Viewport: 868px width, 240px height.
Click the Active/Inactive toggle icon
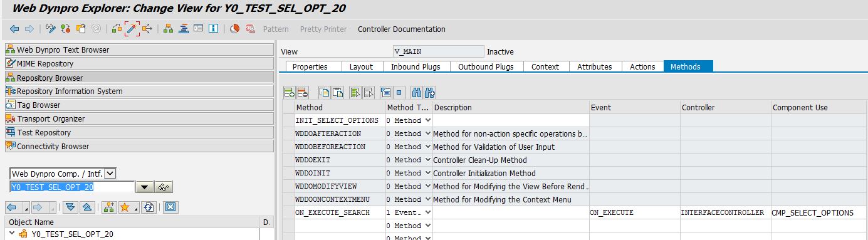click(66, 29)
